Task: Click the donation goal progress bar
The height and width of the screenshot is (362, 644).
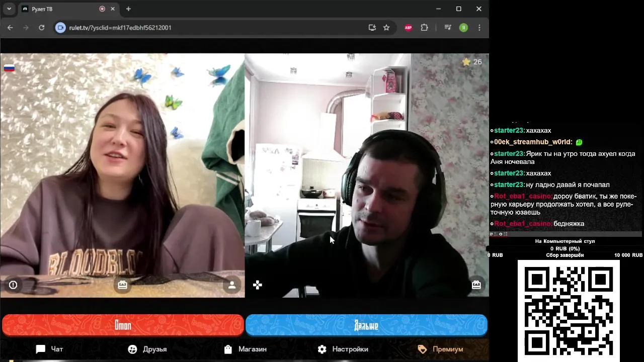Action: [x=565, y=248]
